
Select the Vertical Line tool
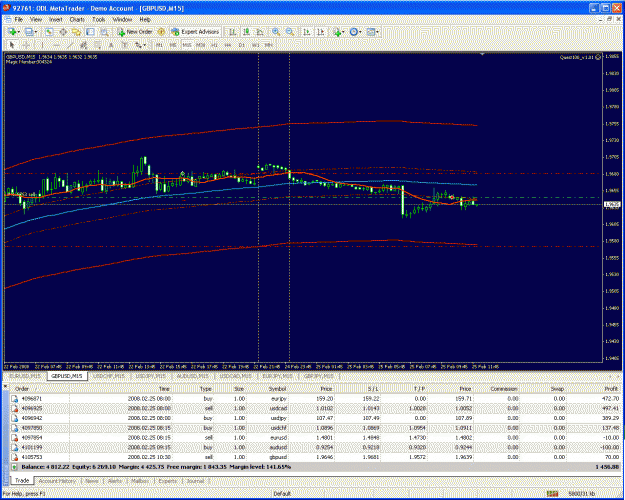(42, 45)
